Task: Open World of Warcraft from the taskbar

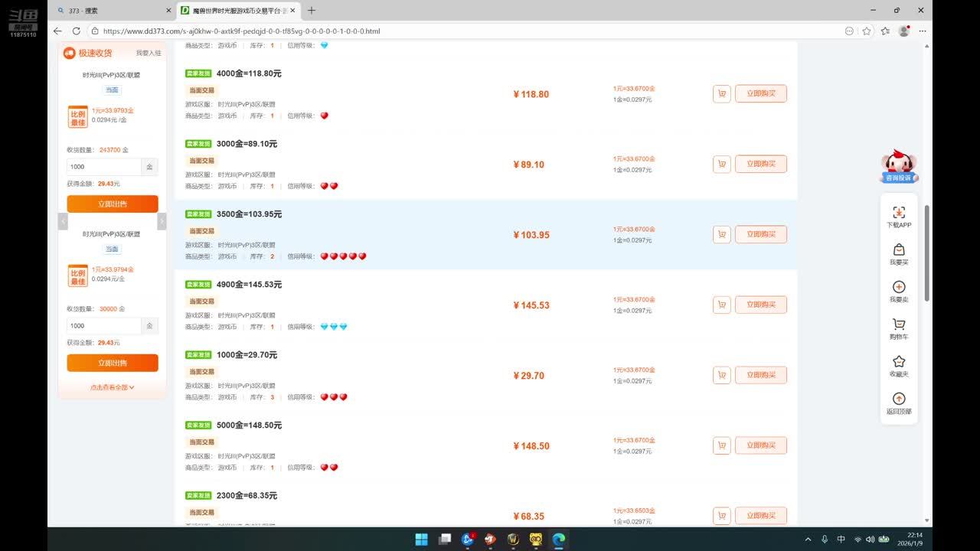Action: click(513, 540)
